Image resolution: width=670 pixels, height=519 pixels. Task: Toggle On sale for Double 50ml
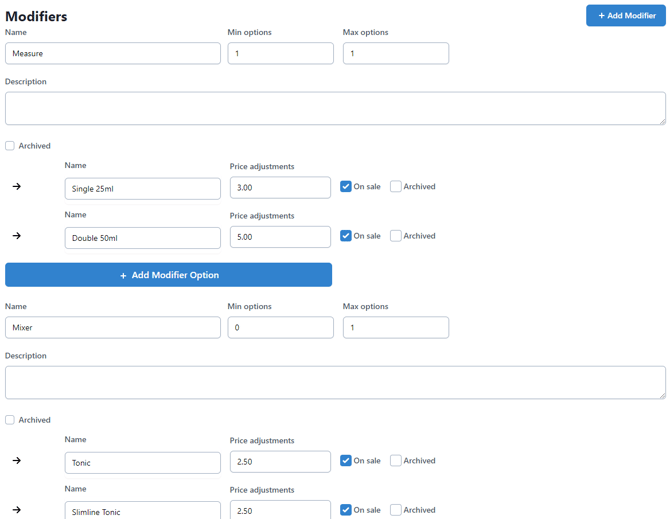346,236
